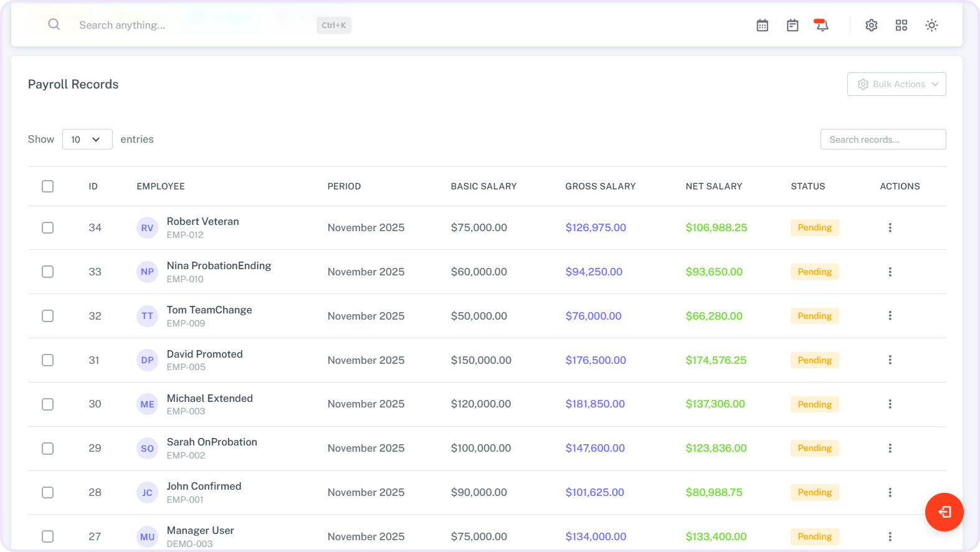
Task: Open the second calendar event icon
Action: (x=792, y=26)
